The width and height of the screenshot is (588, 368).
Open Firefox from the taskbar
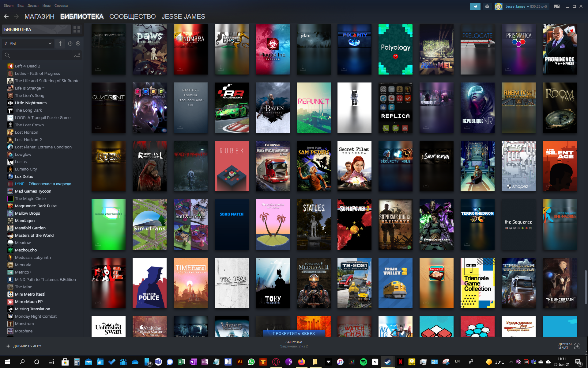302,362
